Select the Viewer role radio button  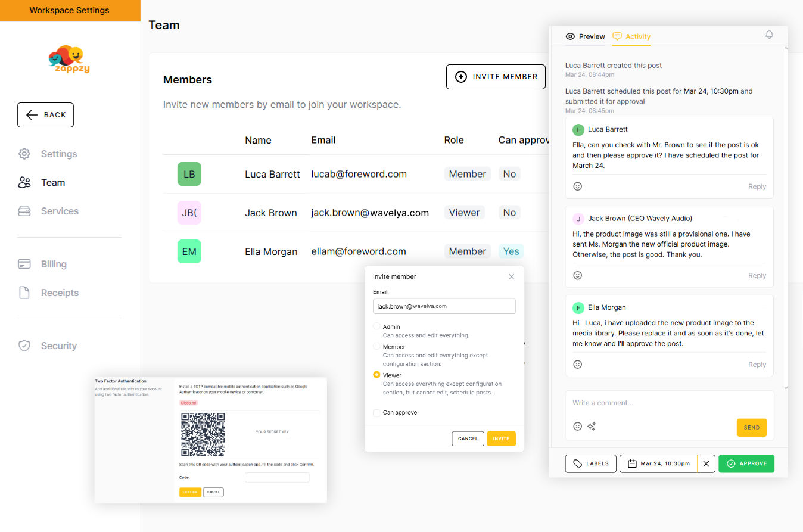[x=376, y=375]
